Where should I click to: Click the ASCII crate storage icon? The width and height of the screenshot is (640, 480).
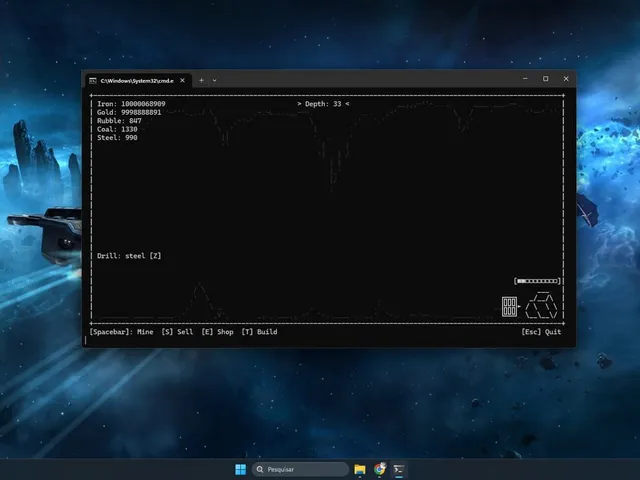(509, 307)
